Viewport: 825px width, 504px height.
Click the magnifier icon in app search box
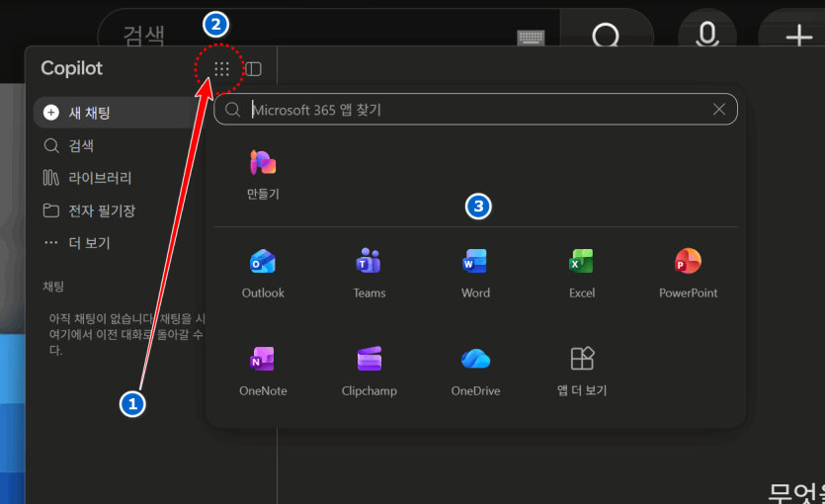click(x=232, y=110)
